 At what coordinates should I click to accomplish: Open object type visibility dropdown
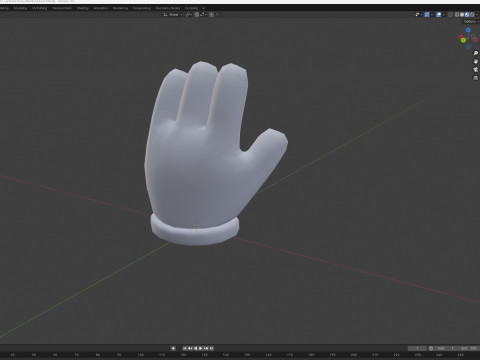[418, 15]
